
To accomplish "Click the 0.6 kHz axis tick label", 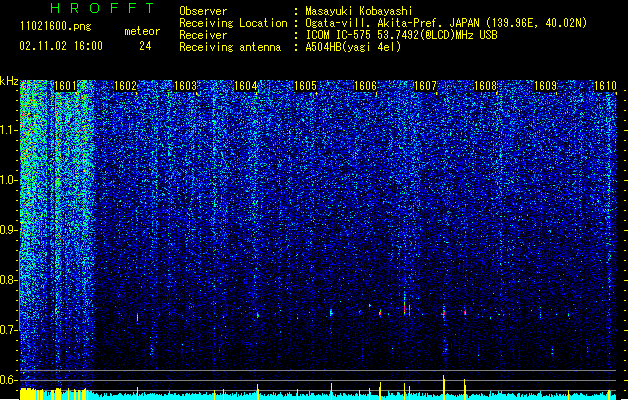I will click(x=9, y=380).
